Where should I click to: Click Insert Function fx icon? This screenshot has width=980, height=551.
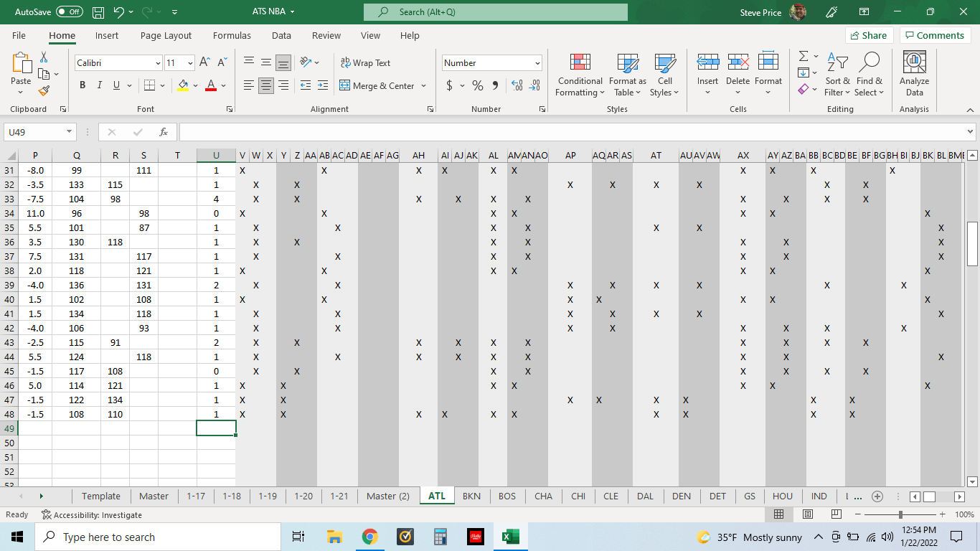164,132
